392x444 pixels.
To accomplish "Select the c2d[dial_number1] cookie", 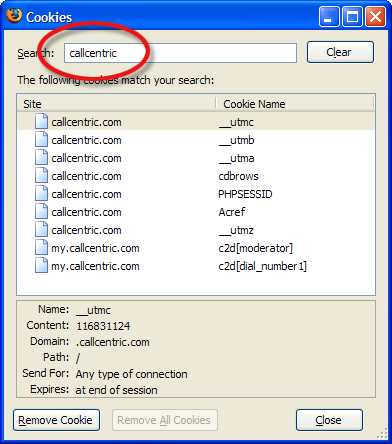I will [196, 266].
